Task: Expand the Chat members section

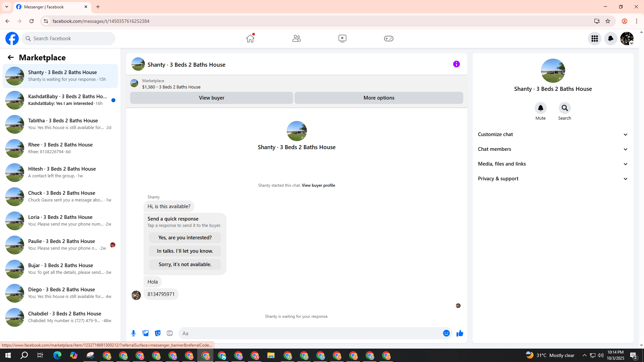Action: point(553,149)
